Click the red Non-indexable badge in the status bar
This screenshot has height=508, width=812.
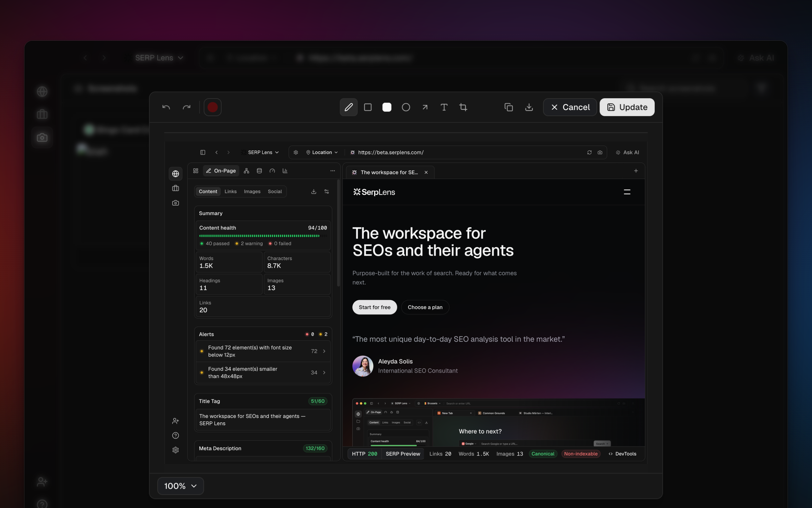(581, 454)
